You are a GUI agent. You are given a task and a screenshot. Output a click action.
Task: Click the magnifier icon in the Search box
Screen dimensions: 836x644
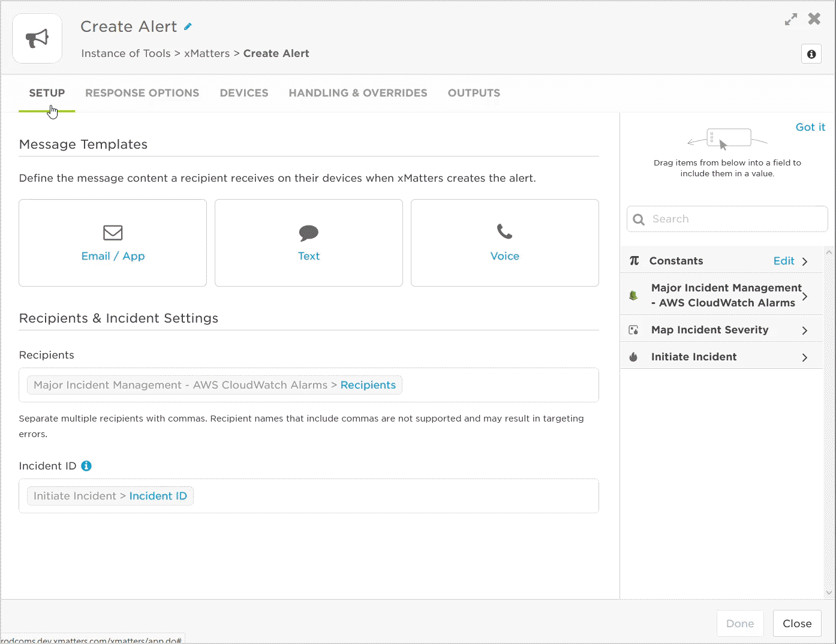(x=639, y=219)
